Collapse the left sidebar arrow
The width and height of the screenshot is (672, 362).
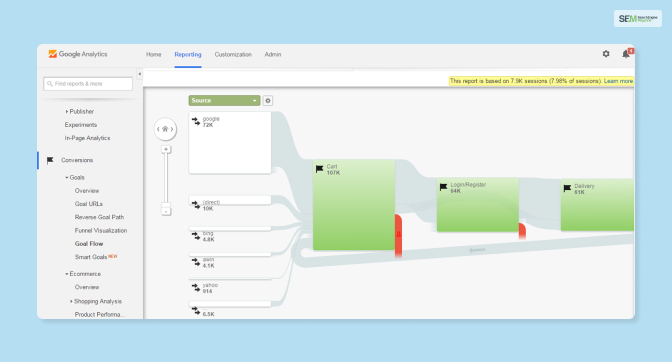click(140, 74)
